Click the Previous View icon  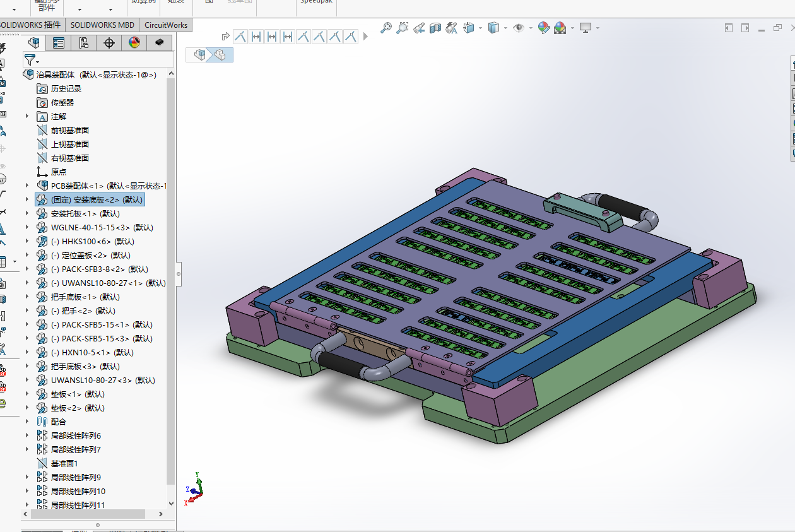click(x=418, y=28)
